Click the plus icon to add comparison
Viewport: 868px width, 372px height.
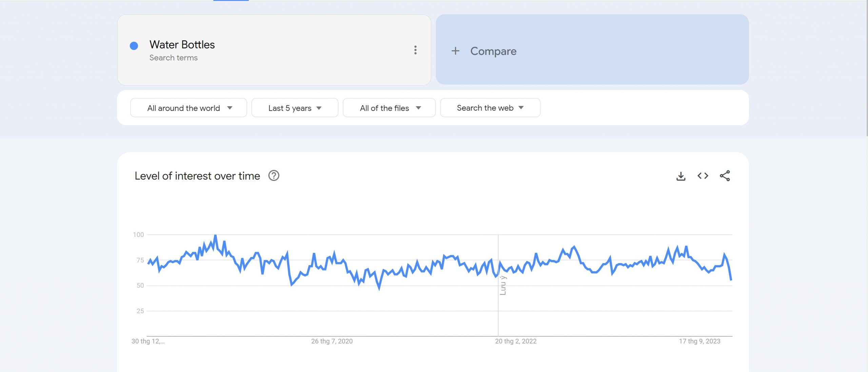coord(455,51)
